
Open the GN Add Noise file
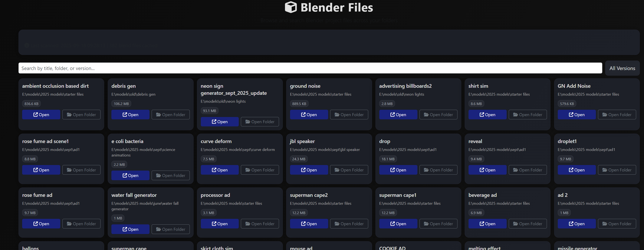tap(576, 114)
